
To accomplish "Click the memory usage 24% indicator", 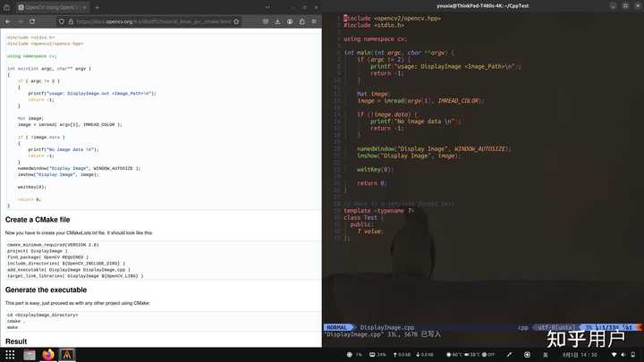I will [377, 355].
